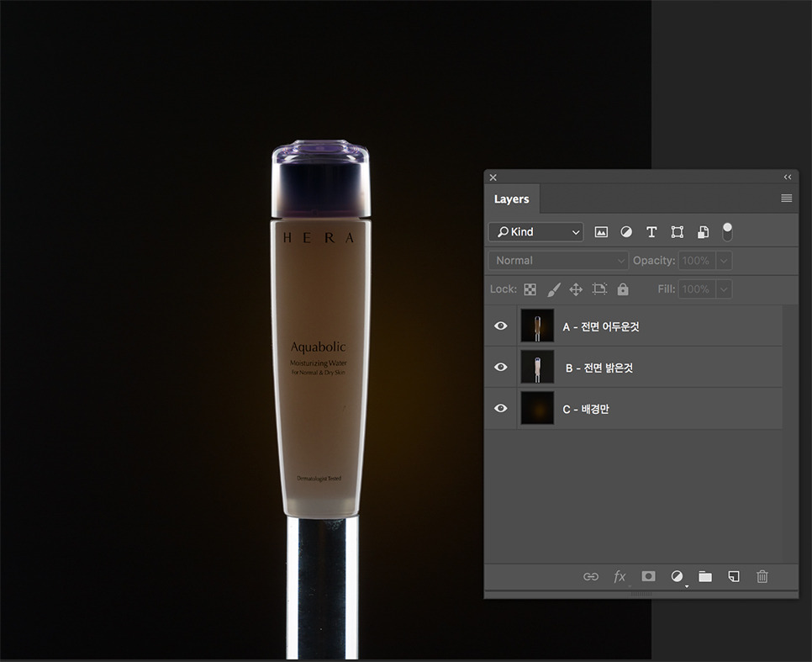Open the Fill slider arrow
Screen dimensions: 812x662
[x=724, y=289]
